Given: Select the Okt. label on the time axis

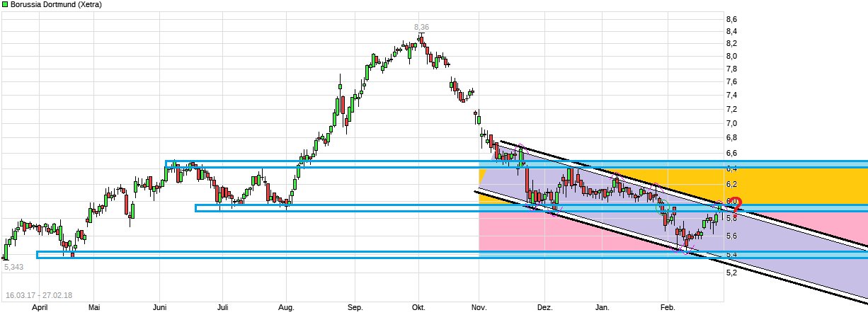Looking at the screenshot, I should tap(418, 308).
